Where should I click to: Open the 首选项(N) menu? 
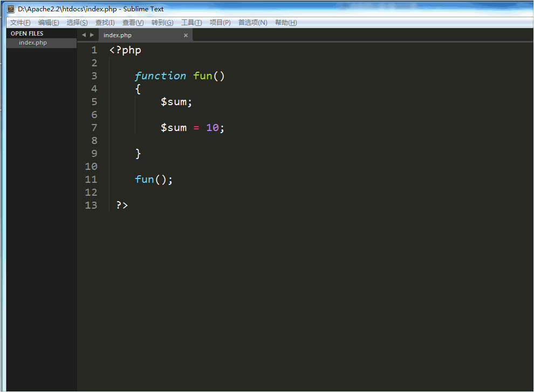(252, 23)
